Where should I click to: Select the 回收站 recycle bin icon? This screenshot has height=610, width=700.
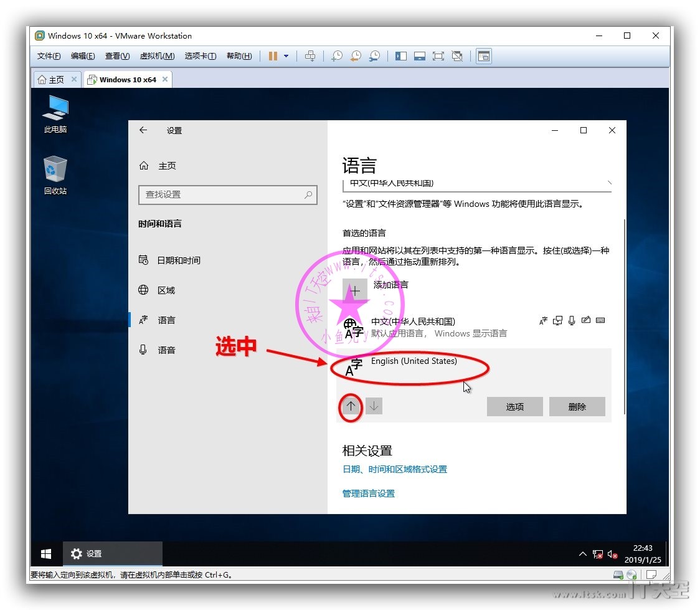55,175
